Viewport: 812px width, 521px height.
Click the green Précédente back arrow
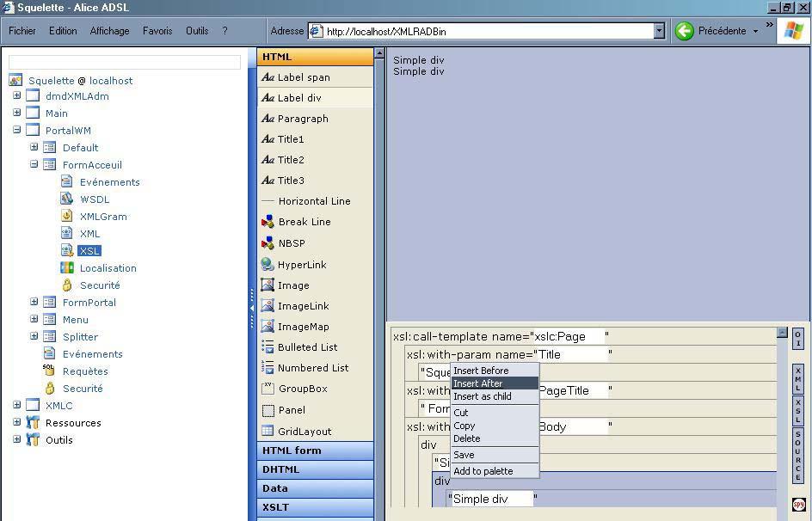[685, 31]
